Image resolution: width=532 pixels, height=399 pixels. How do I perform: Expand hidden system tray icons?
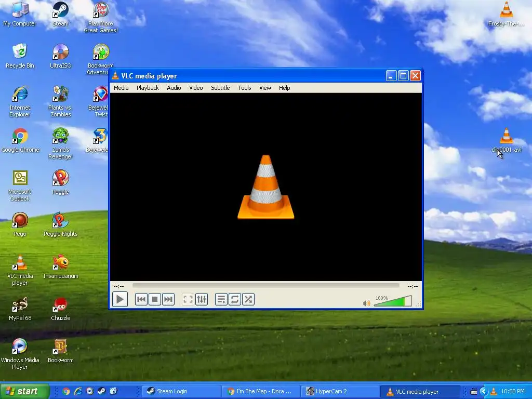484,392
